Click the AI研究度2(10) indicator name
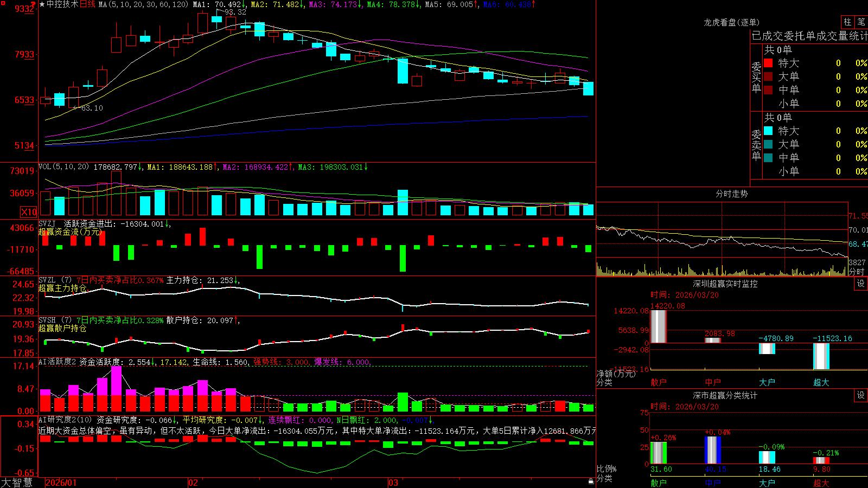Image resolution: width=868 pixels, height=488 pixels. pos(65,420)
